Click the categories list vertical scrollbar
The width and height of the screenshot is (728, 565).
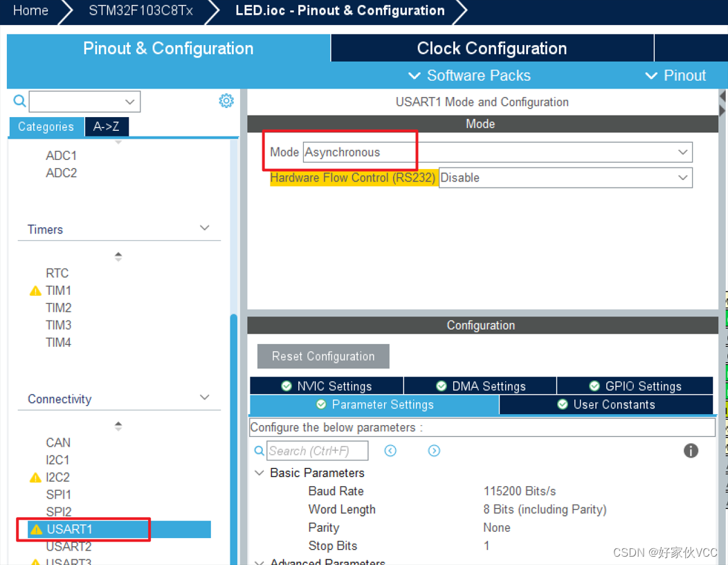(x=233, y=439)
